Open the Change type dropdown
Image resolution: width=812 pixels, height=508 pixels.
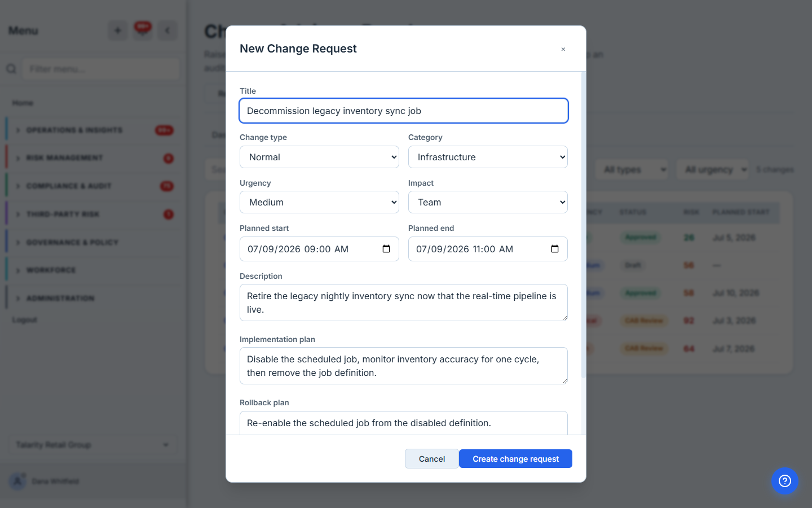(319, 157)
